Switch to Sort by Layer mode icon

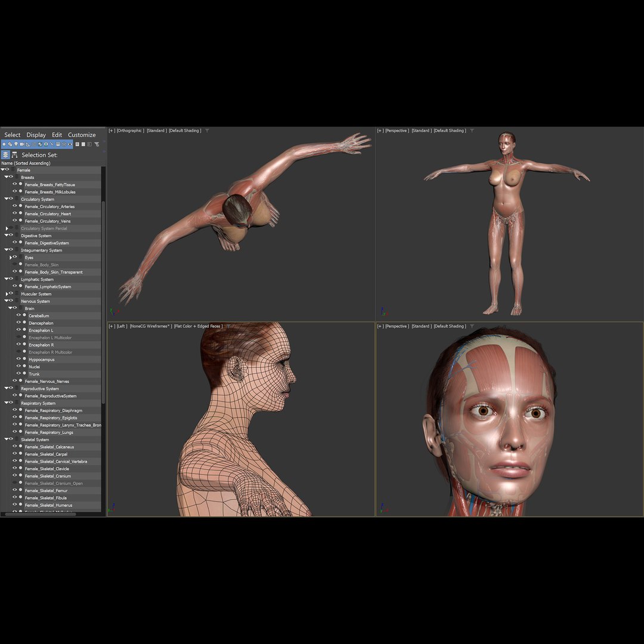[5, 155]
